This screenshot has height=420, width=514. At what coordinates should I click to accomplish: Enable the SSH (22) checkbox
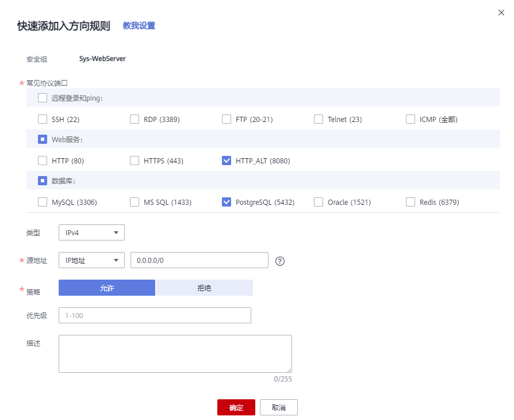pyautogui.click(x=42, y=119)
